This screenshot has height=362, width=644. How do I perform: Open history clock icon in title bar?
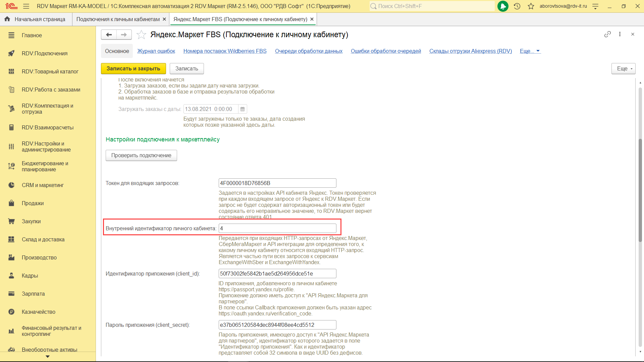[517, 6]
